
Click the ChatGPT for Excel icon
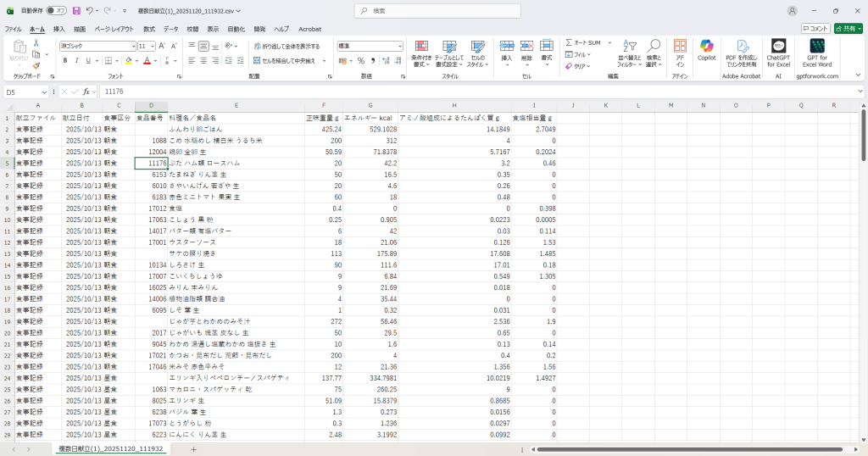[778, 50]
